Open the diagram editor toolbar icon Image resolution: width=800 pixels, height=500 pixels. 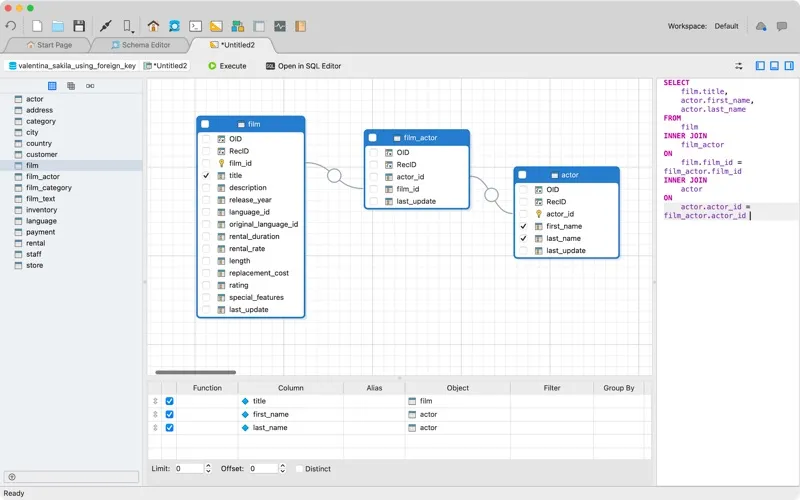(238, 26)
